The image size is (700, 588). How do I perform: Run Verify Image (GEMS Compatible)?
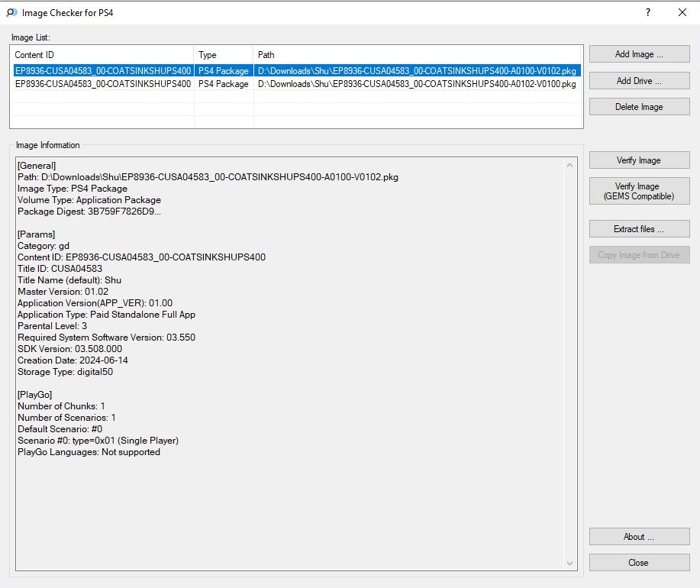point(639,191)
